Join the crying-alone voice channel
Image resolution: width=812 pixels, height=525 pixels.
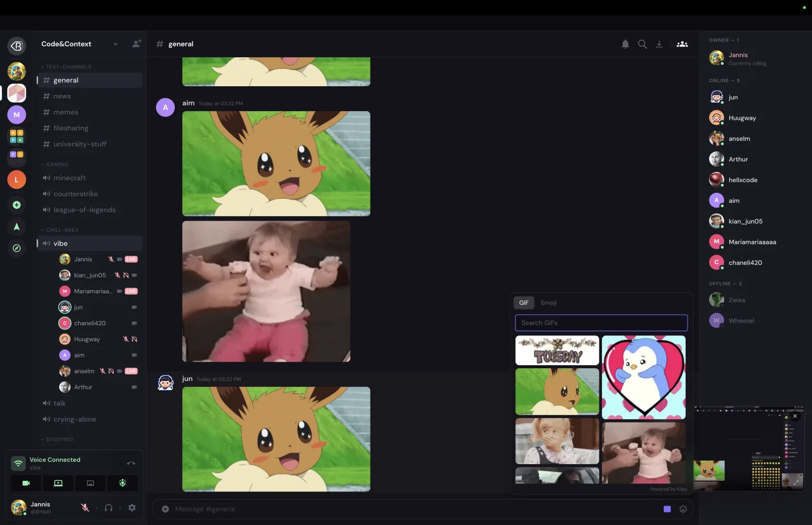tap(90, 419)
